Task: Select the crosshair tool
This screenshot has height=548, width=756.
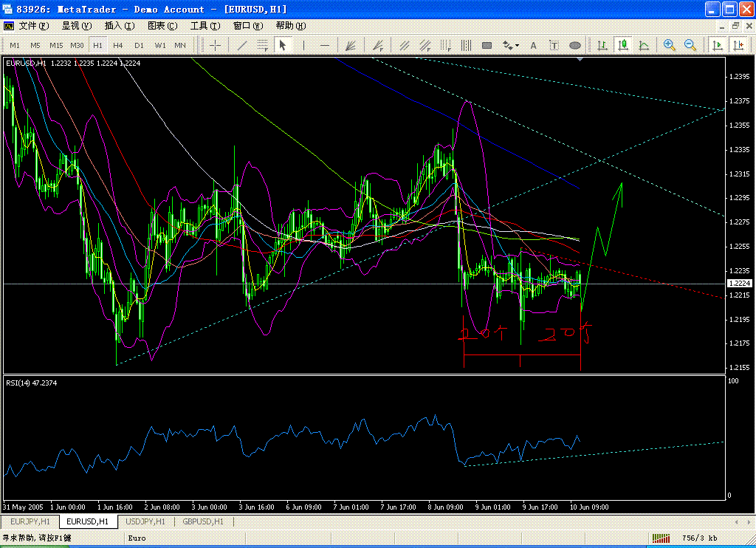Action: pos(215,45)
